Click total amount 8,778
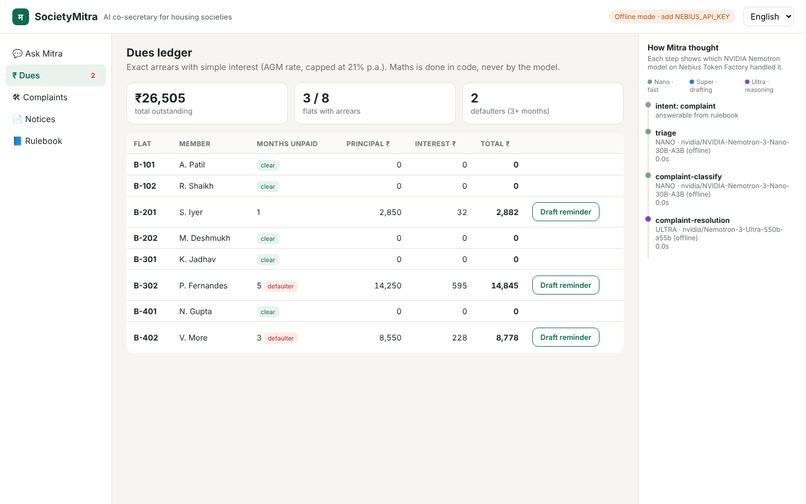 click(507, 338)
